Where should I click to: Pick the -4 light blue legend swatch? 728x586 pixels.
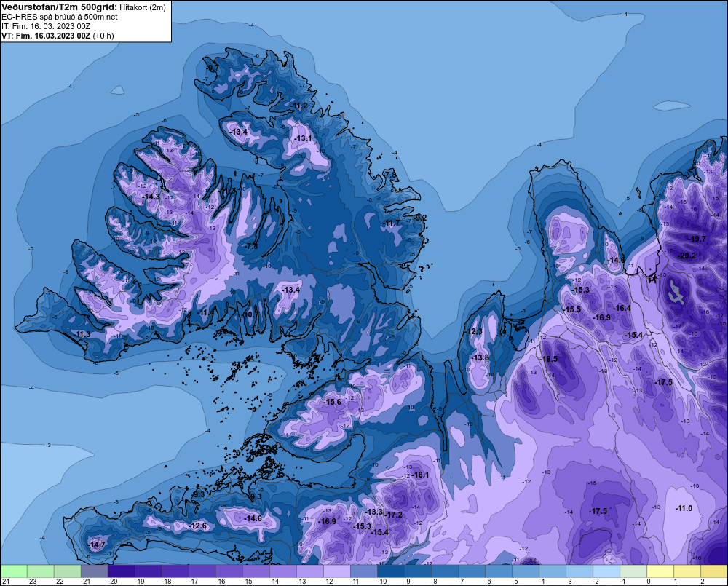551,571
